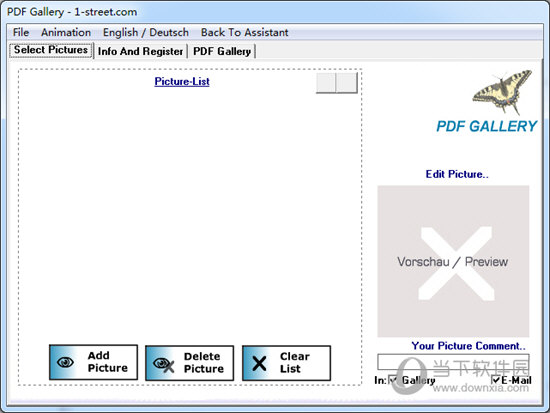The height and width of the screenshot is (413, 550).
Task: Switch language via English / Deutsch menu
Action: click(146, 32)
